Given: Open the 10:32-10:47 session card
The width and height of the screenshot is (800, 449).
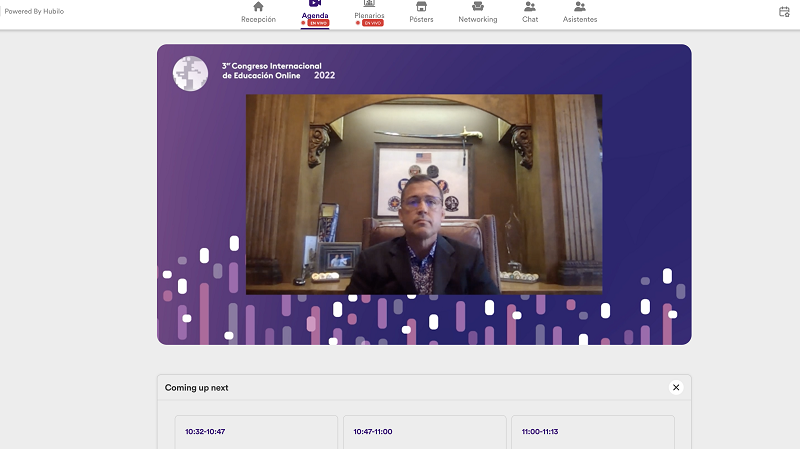Looking at the screenshot, I should click(256, 432).
